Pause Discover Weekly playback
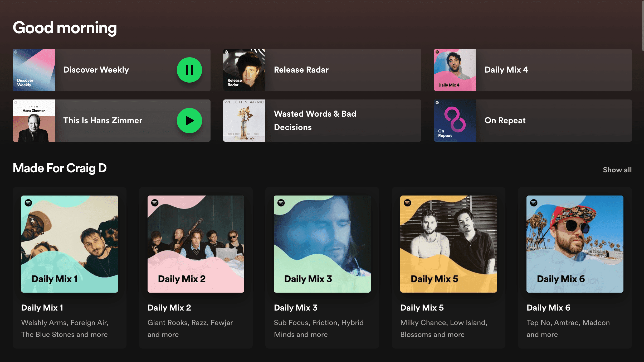This screenshot has width=644, height=362. click(189, 70)
